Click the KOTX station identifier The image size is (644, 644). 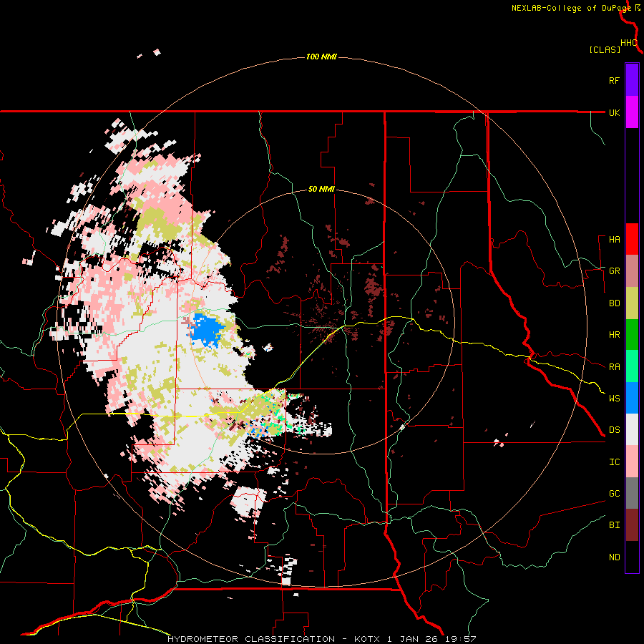pos(366,639)
